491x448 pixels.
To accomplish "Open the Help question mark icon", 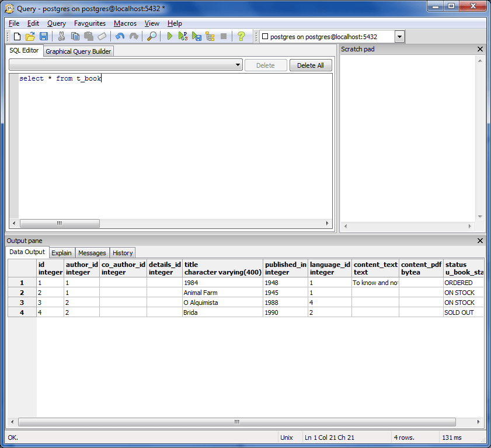I will (x=241, y=36).
